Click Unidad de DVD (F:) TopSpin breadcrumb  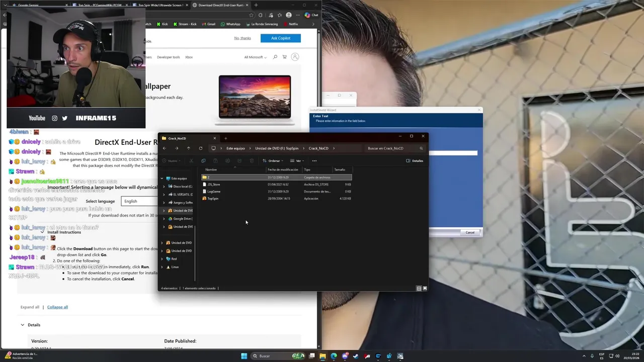point(277,148)
